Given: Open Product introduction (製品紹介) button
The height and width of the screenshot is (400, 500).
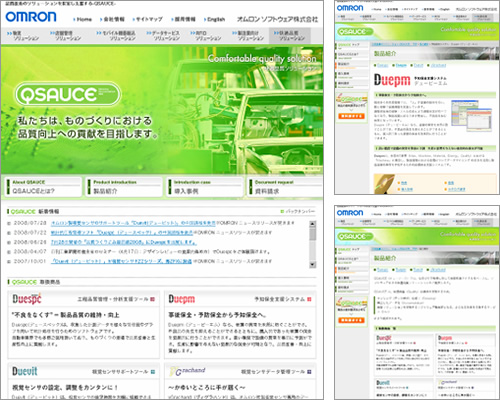Looking at the screenshot, I should tap(124, 187).
